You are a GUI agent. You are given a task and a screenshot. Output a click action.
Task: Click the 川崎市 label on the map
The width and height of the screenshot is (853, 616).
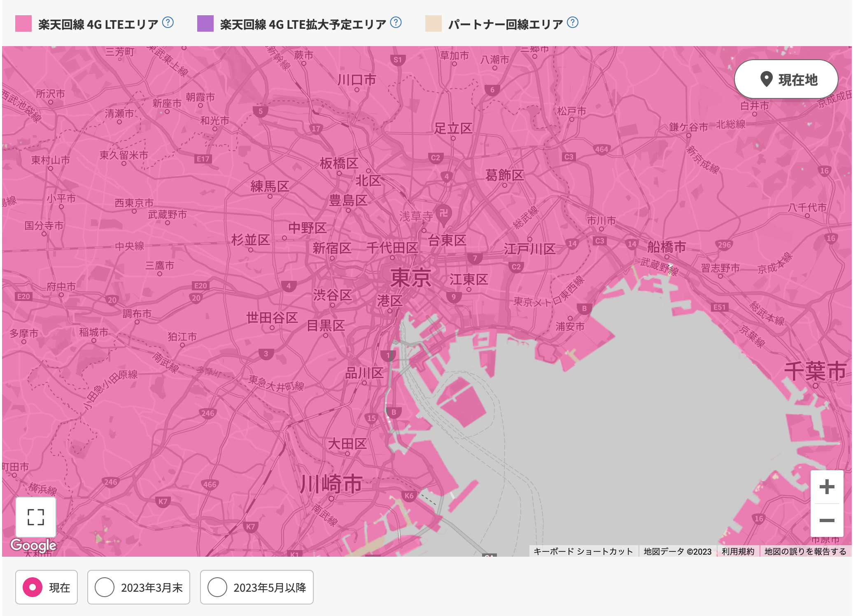tap(331, 483)
